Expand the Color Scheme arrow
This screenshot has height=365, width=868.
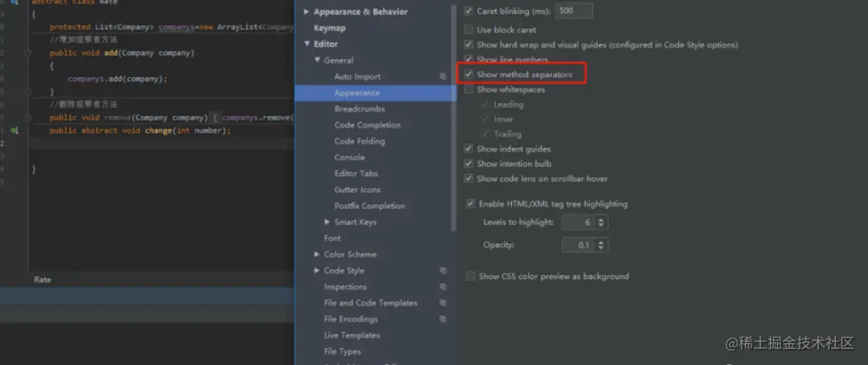click(317, 254)
